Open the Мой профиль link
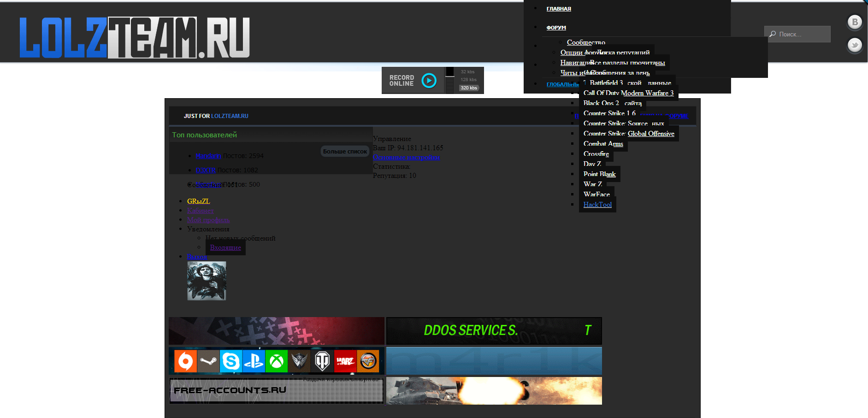Screen dimensions: 868x418 point(208,220)
